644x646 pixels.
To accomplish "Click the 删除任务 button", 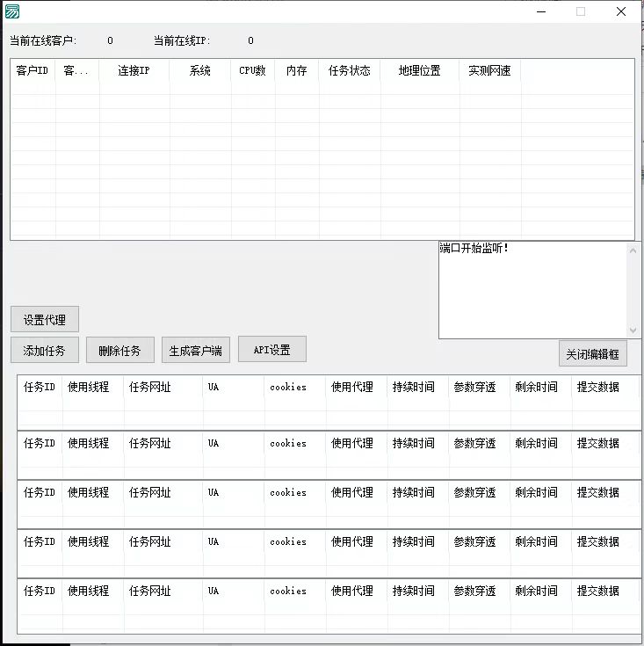I will pos(119,350).
